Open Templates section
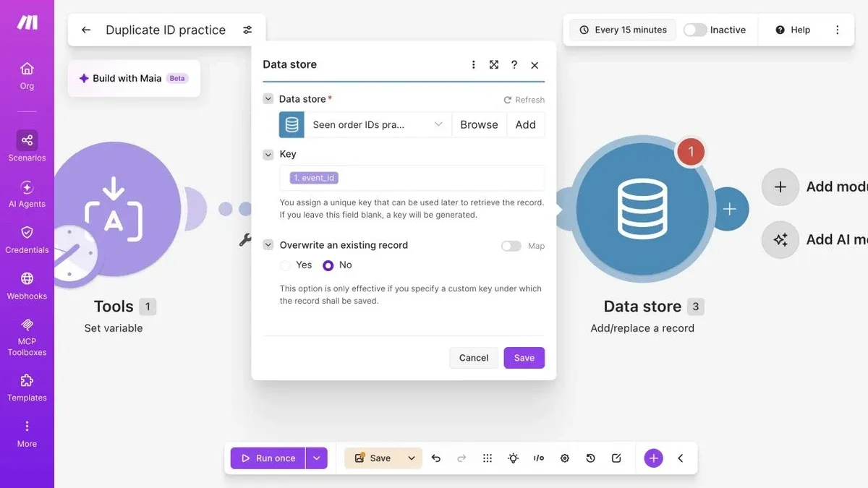868x488 pixels. (x=27, y=388)
